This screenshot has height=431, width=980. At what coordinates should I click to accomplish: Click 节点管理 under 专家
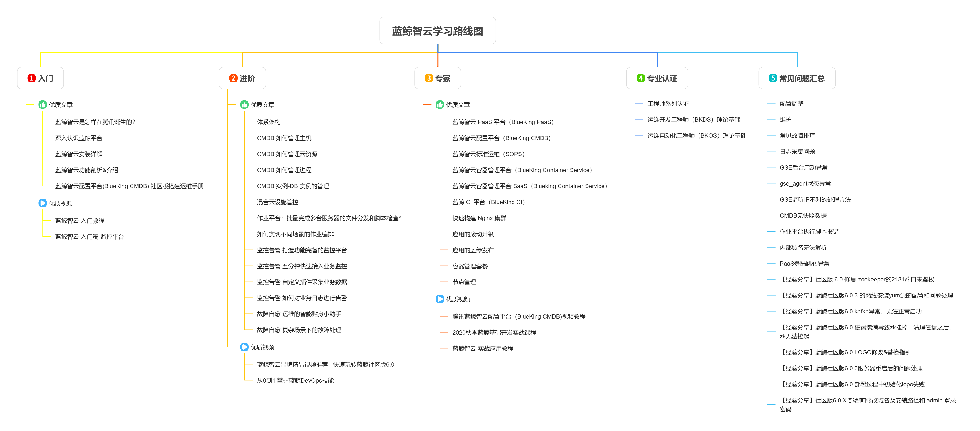(464, 282)
